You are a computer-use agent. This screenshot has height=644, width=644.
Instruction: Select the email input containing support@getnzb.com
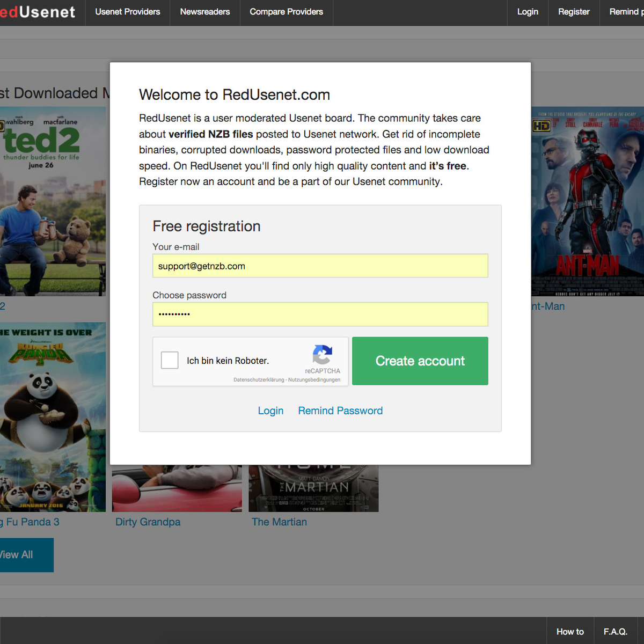[320, 266]
